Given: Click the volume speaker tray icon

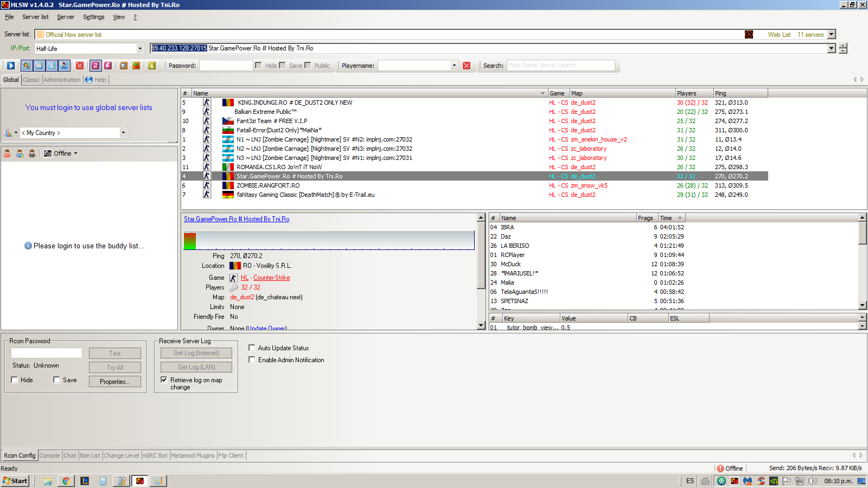Looking at the screenshot, I should (x=812, y=481).
